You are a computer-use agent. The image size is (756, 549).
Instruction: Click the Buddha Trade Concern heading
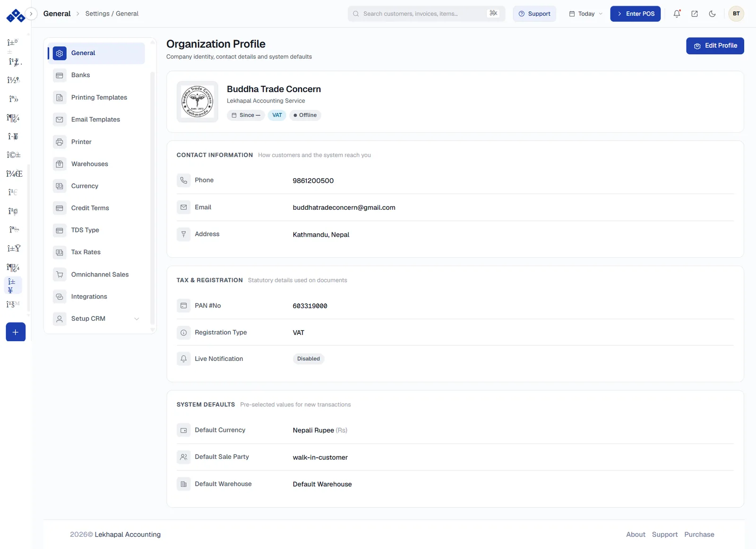point(274,89)
